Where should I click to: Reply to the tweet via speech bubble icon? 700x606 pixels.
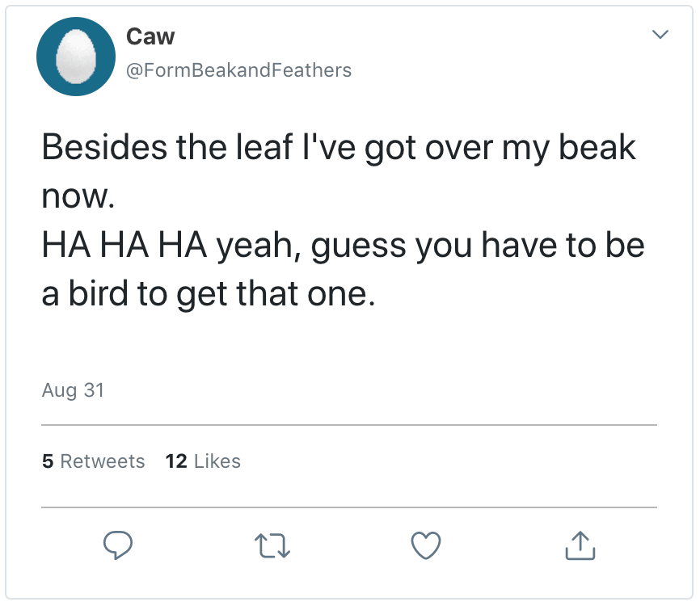click(x=119, y=546)
